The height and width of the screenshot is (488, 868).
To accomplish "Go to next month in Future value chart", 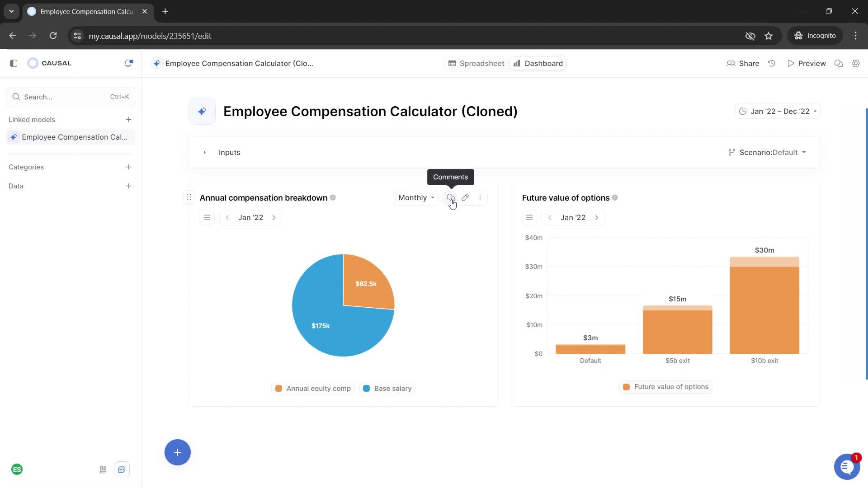I will point(597,218).
